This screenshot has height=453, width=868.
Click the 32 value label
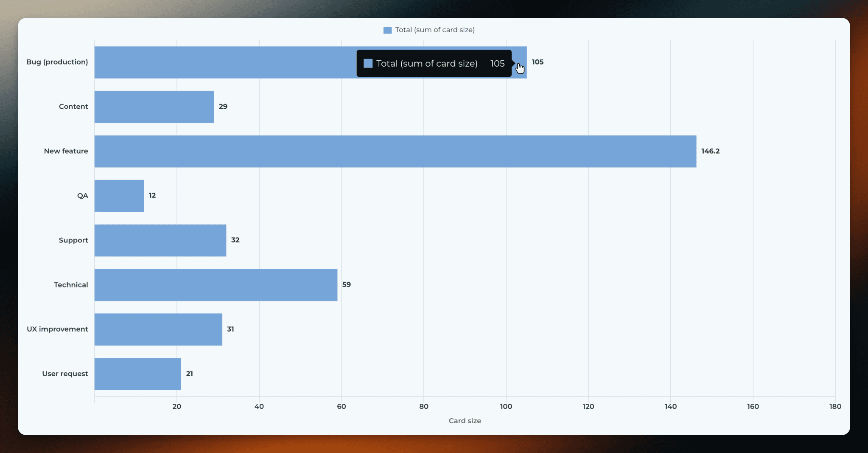point(235,240)
